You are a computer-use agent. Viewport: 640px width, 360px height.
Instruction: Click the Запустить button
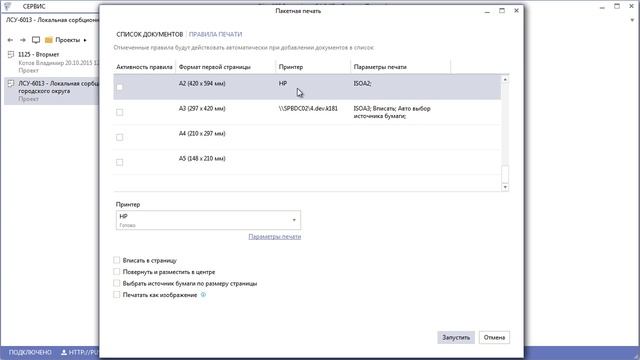(456, 338)
